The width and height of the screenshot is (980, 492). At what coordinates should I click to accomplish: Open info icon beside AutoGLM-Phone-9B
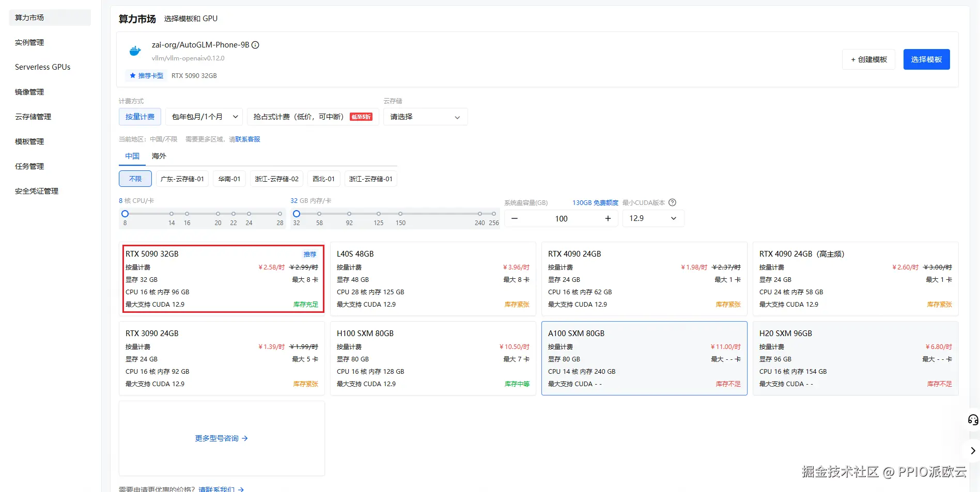255,45
